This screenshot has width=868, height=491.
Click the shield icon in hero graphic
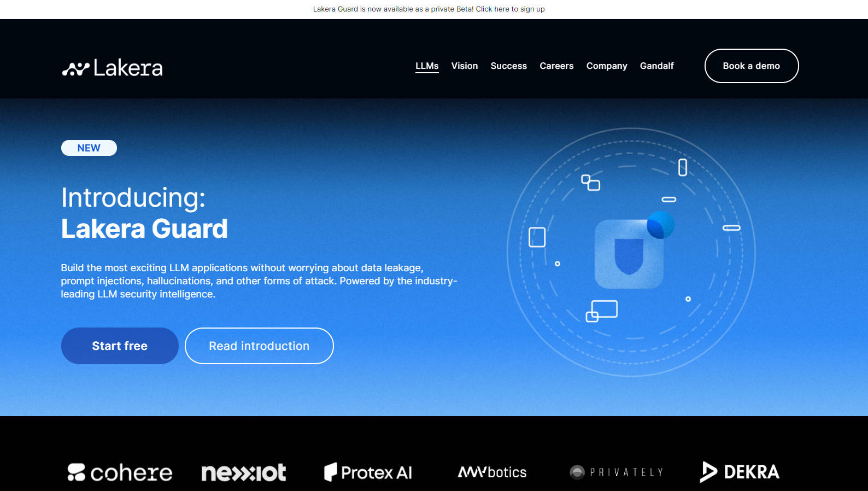(x=629, y=255)
